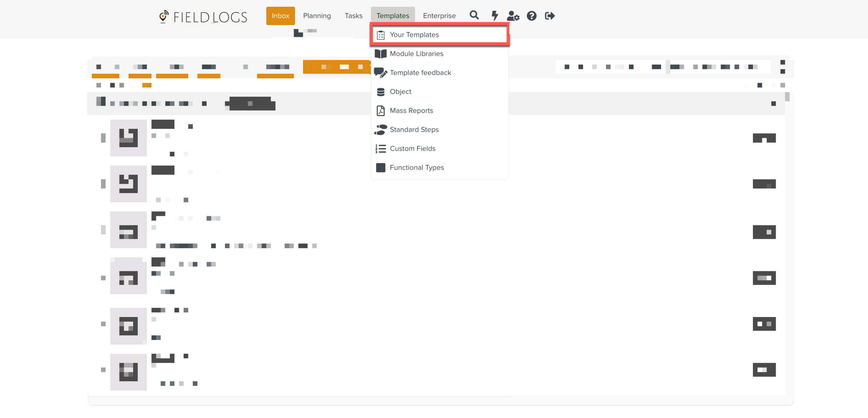Switch to the Planning tab
868x418 pixels.
point(317,16)
